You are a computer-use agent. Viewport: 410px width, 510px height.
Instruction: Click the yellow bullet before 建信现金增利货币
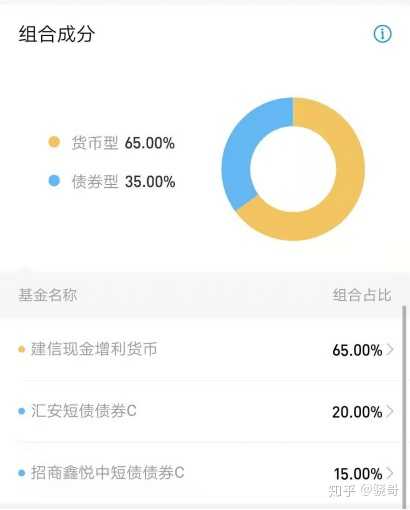coord(22,349)
